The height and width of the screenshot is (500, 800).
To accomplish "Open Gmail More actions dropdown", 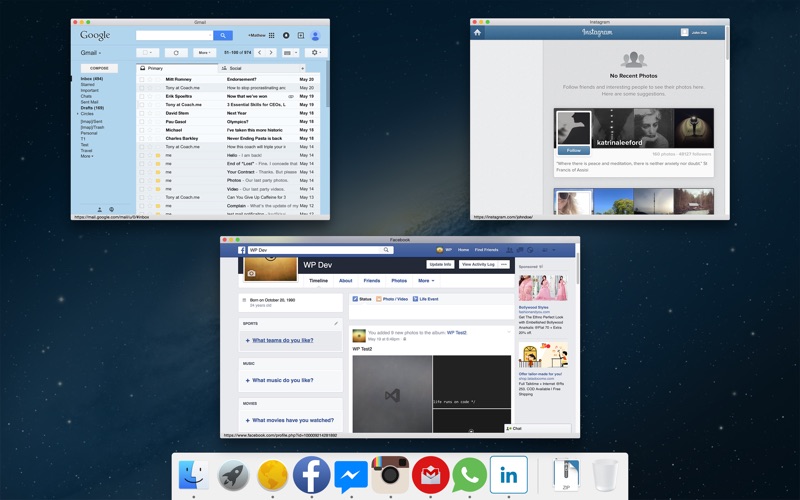I will pos(204,53).
